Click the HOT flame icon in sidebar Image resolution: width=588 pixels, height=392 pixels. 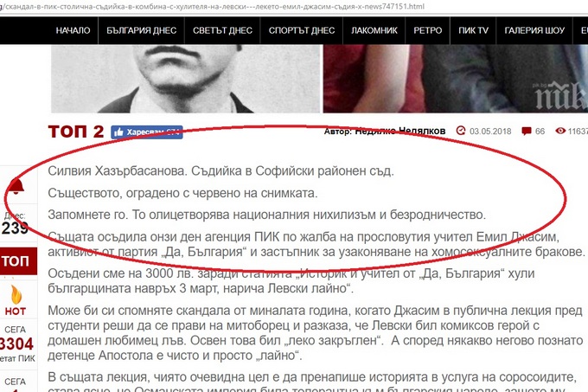pos(16,294)
